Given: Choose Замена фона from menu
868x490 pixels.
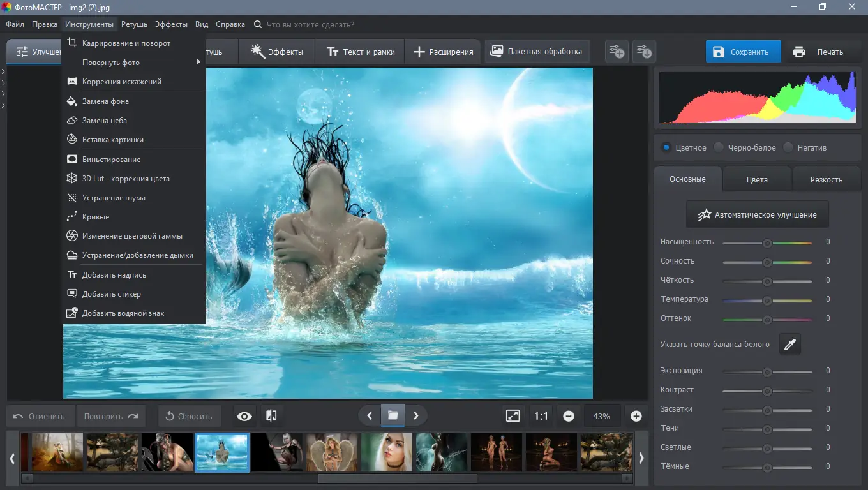Looking at the screenshot, I should click(x=105, y=101).
